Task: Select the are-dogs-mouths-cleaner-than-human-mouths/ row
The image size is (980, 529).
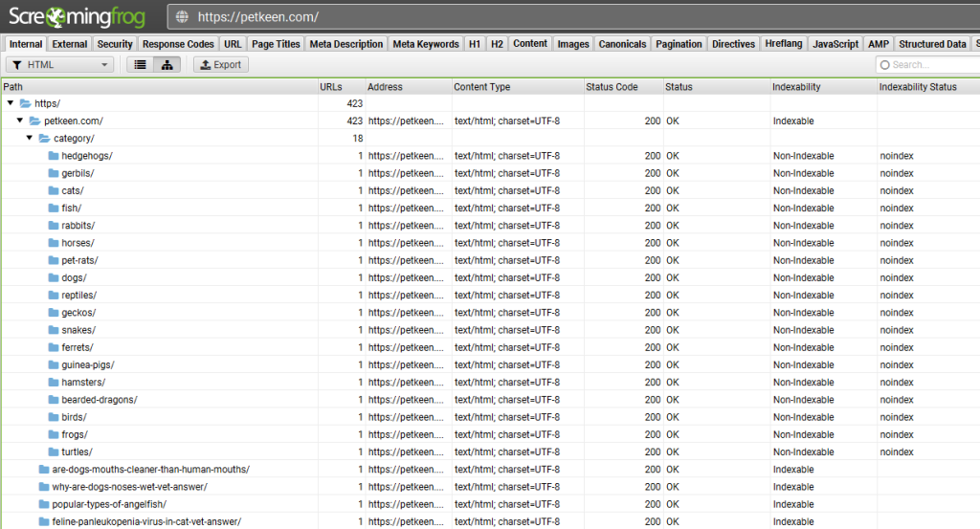Action: tap(490, 469)
